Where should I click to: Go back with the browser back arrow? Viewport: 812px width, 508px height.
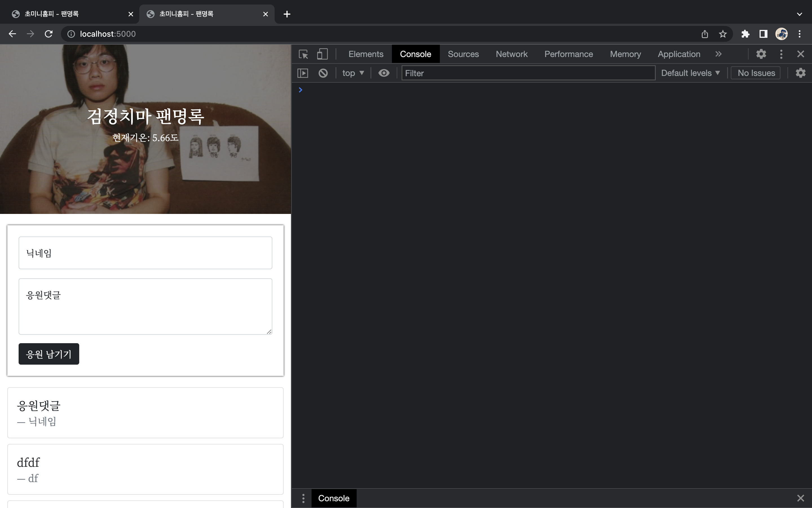point(12,34)
